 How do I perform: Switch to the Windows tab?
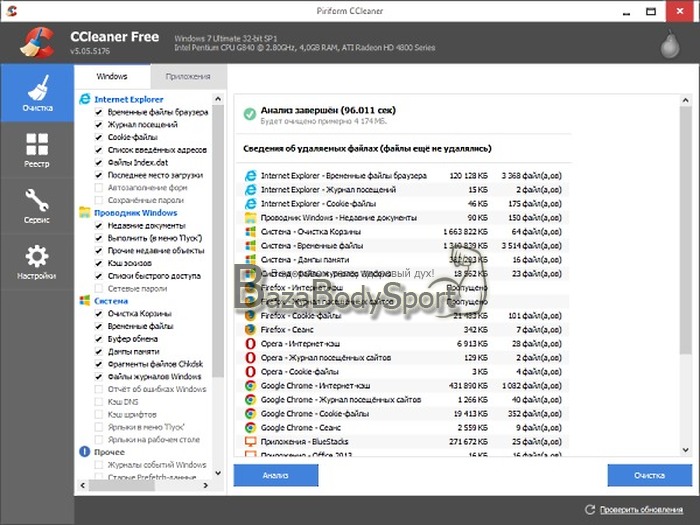(112, 76)
